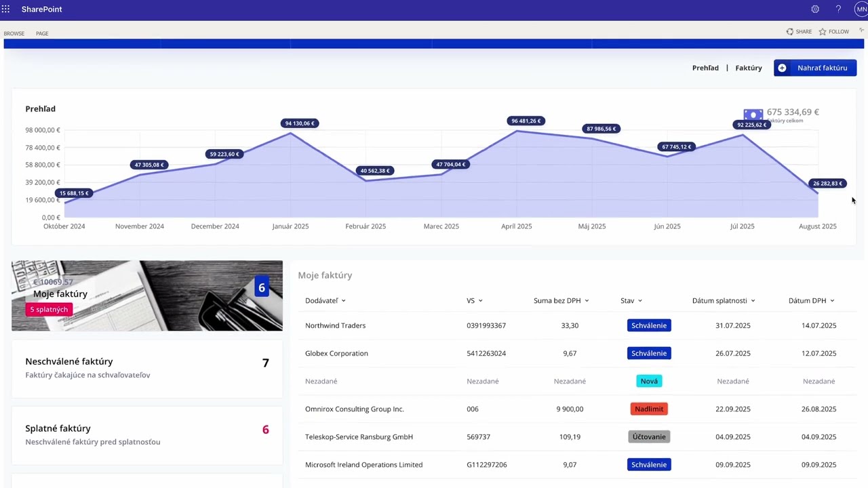Open the PAGE ribbon tab

(x=42, y=33)
